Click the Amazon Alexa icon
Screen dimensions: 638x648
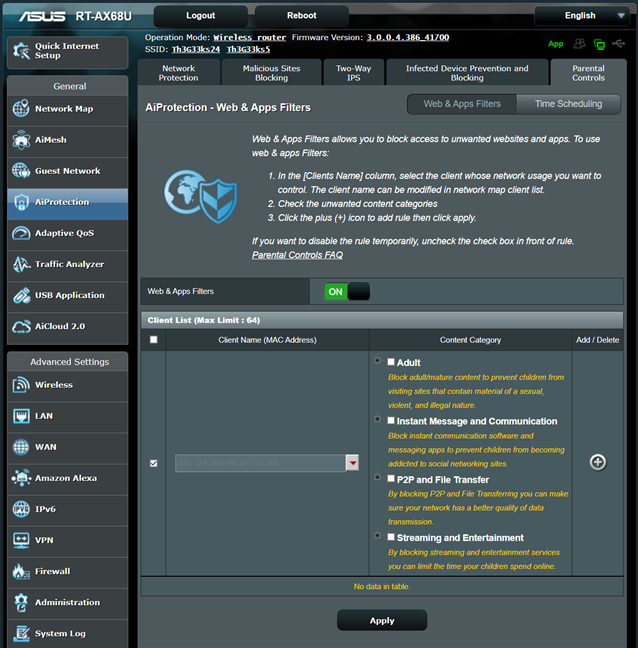pyautogui.click(x=21, y=478)
